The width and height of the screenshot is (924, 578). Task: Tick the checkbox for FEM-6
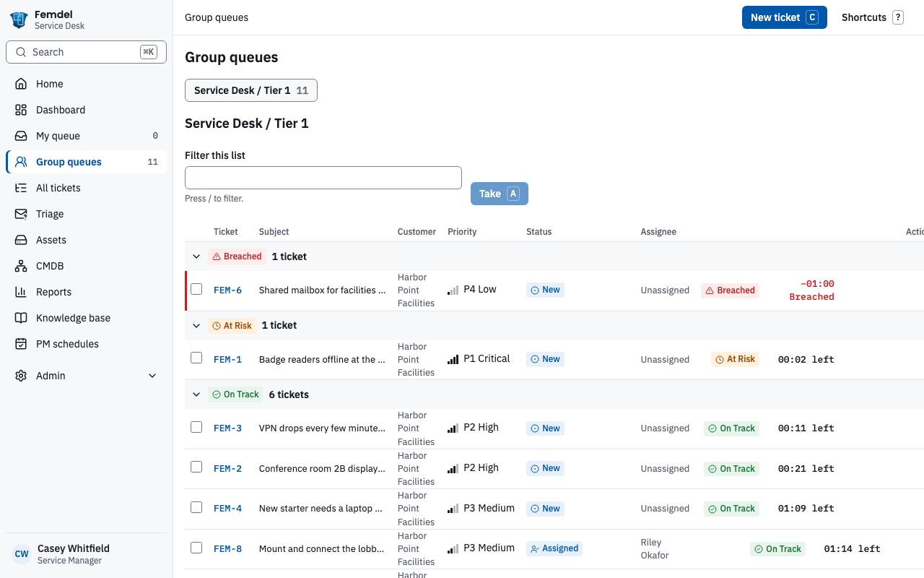tap(196, 289)
